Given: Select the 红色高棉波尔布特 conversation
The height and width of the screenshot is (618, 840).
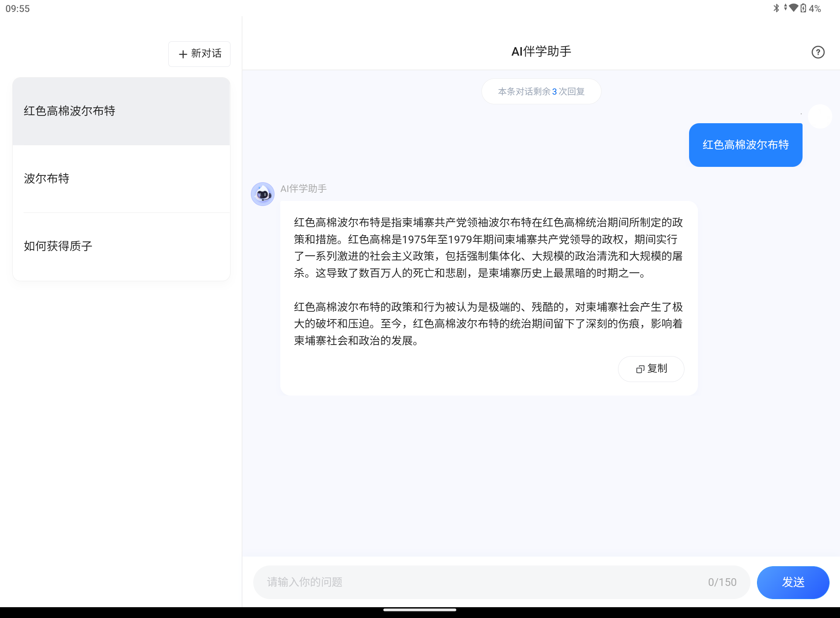Looking at the screenshot, I should (x=121, y=111).
